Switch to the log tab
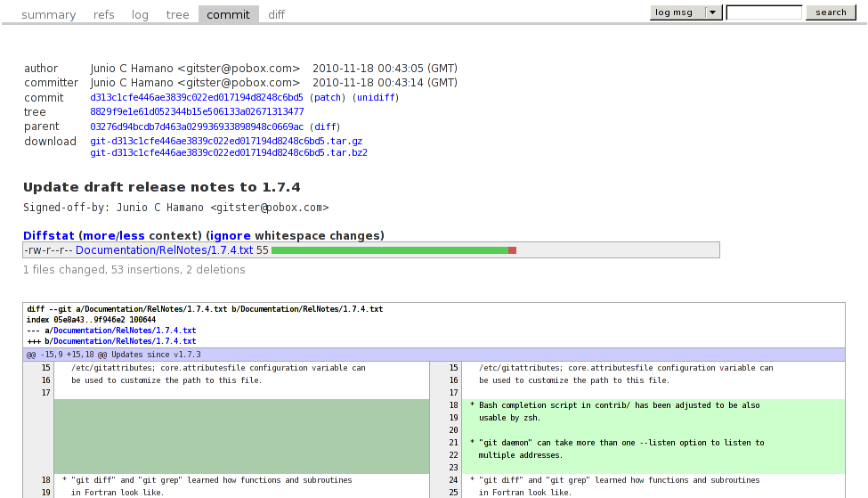This screenshot has width=868, height=498. 140,15
